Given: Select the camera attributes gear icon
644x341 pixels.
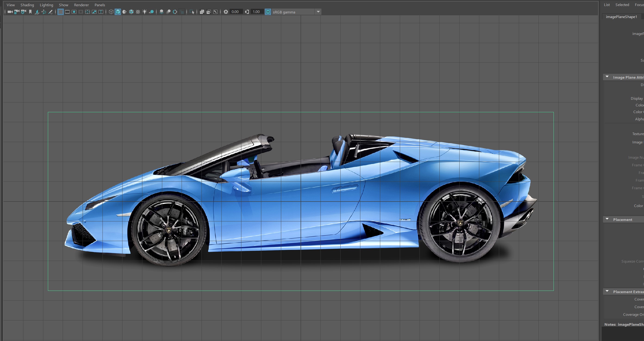Looking at the screenshot, I should tap(23, 12).
